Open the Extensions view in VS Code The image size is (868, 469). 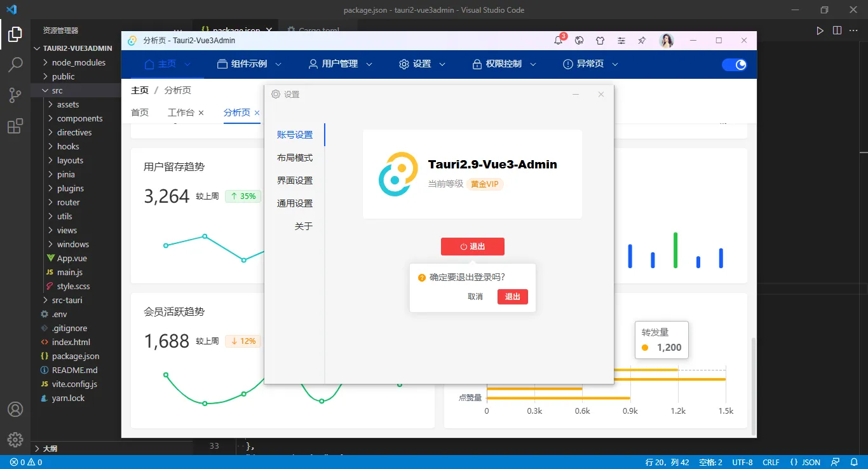[15, 126]
